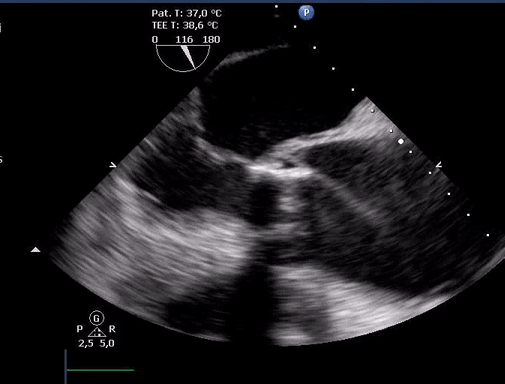This screenshot has width=505, height=384.
Task: Click the large dot on the depth scale
Action: (401, 142)
